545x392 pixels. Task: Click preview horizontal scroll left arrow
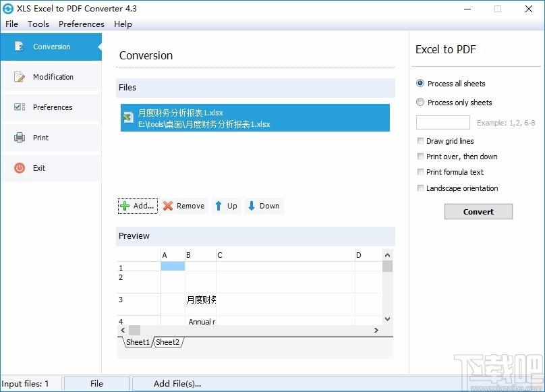click(123, 330)
